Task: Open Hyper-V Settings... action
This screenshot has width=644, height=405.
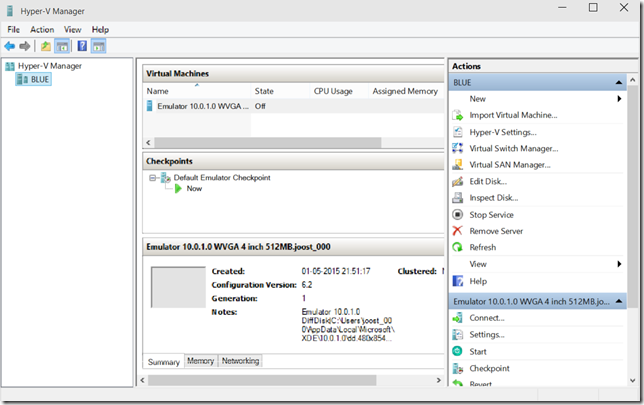Action: click(503, 132)
